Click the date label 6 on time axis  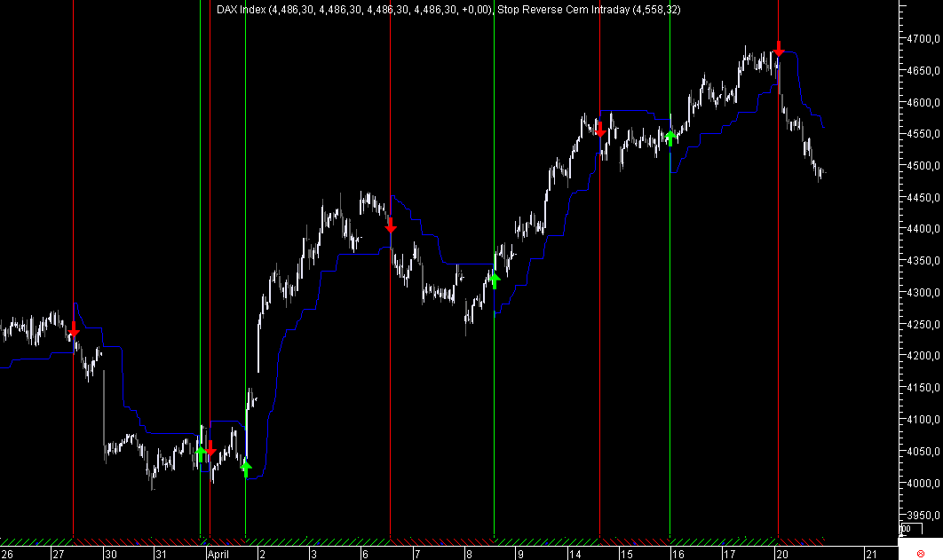(x=365, y=554)
